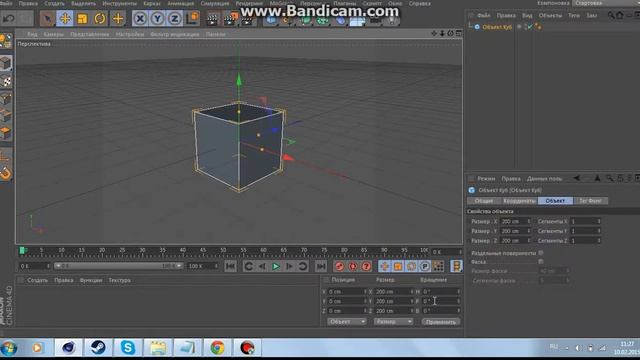Toggle the Y axis lock
This screenshot has height=360, width=640.
tap(157, 19)
